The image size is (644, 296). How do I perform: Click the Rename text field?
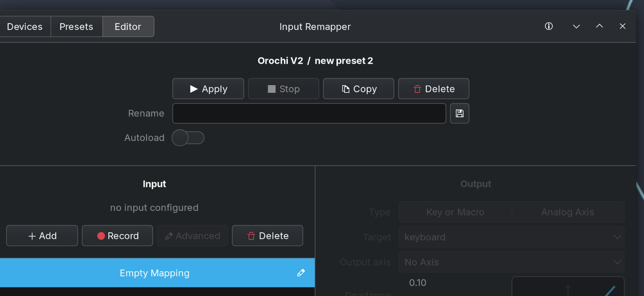[x=309, y=113]
